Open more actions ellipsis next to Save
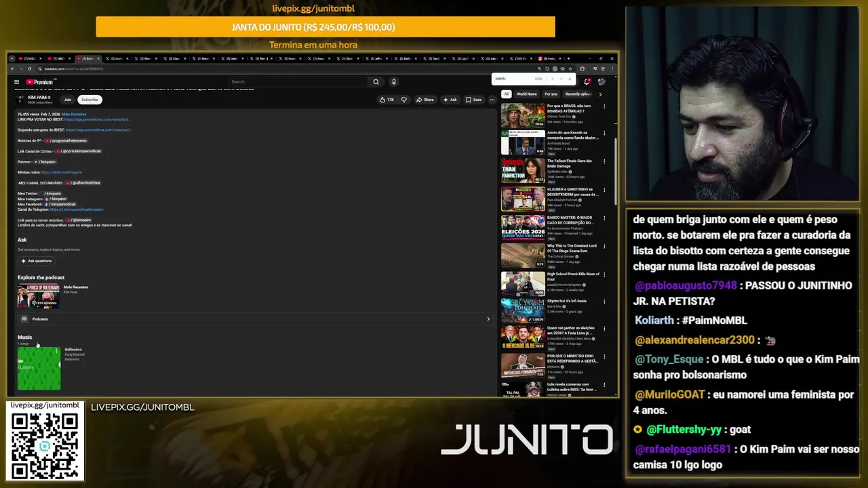Screen dimensions: 868x488 pos(492,100)
